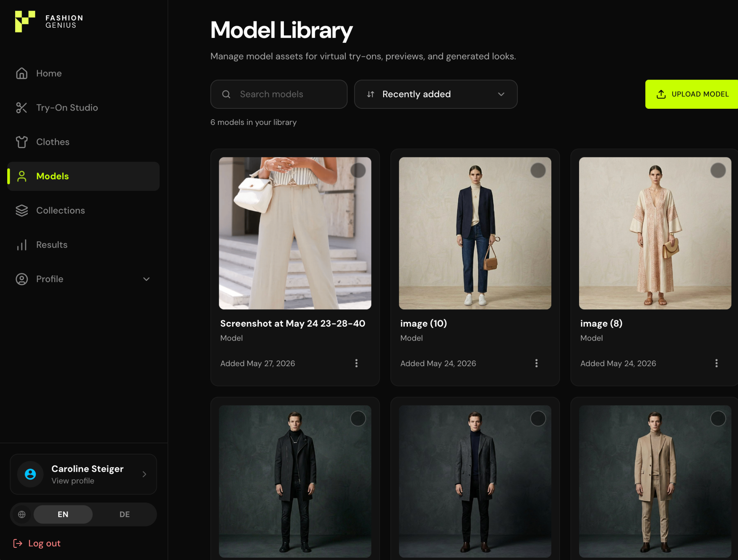The image size is (738, 560).
Task: Open Collections section
Action: (83, 210)
